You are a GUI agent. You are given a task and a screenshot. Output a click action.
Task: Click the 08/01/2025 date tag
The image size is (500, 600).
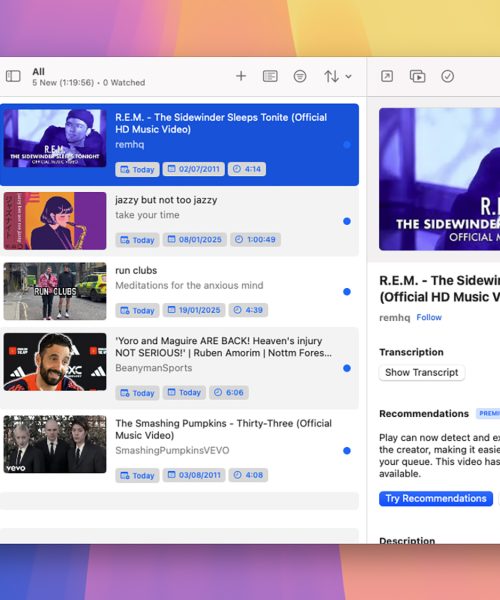195,240
